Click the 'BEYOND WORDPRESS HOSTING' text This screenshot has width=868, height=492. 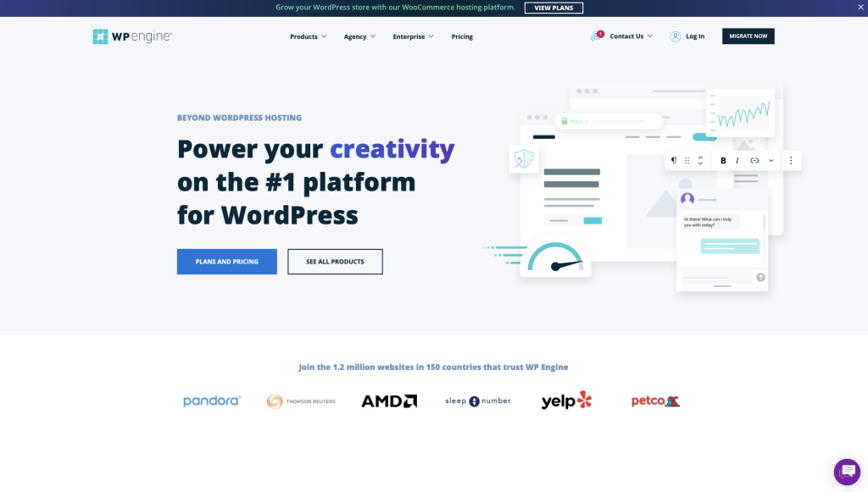(x=239, y=118)
